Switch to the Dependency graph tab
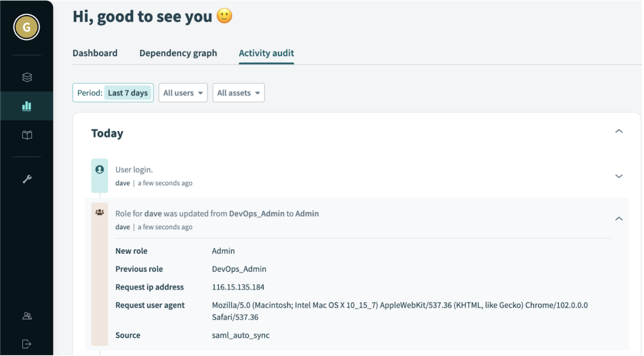Screen dimensions: 644x356 point(178,53)
